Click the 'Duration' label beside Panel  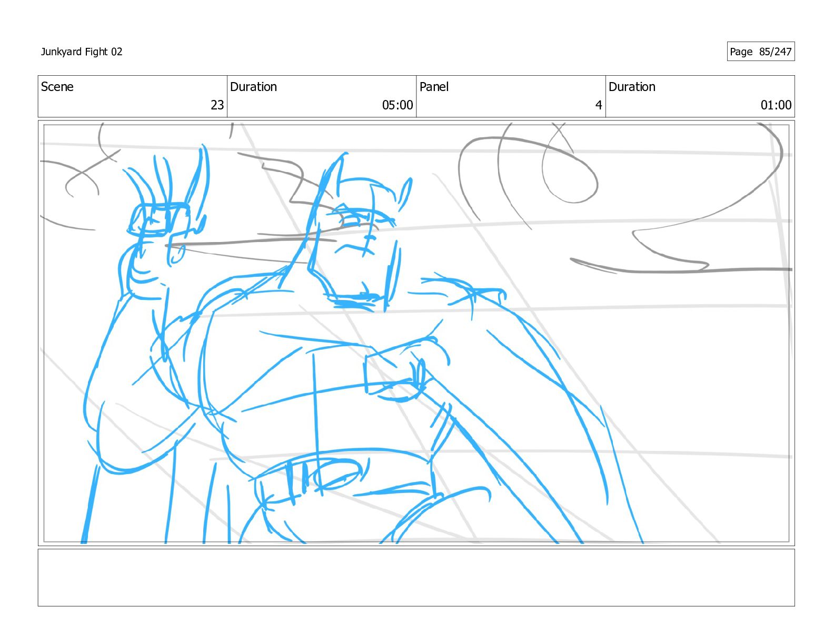(632, 87)
